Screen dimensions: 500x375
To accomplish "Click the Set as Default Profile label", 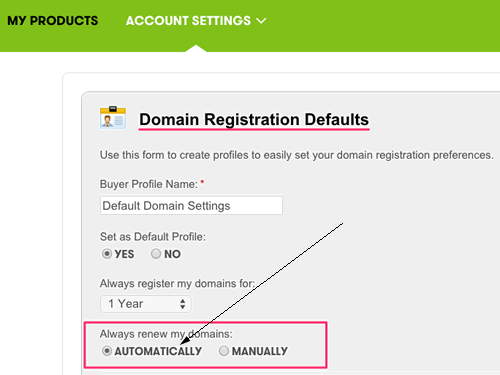I will pos(153,237).
